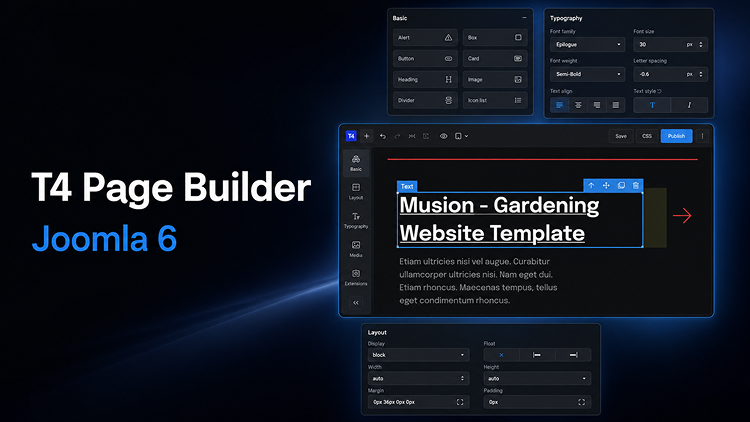Image resolution: width=750 pixels, height=422 pixels.
Task: Add the Icon list element
Action: [495, 100]
